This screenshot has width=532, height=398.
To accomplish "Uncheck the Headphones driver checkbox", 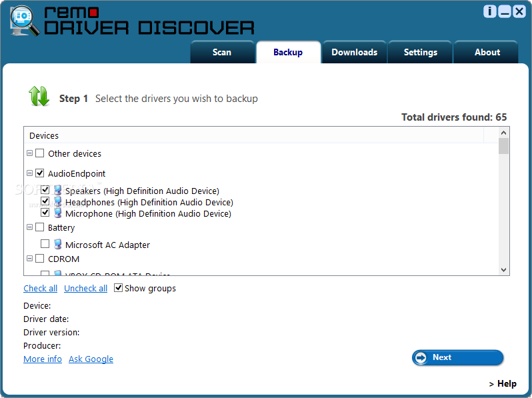I will click(45, 201).
